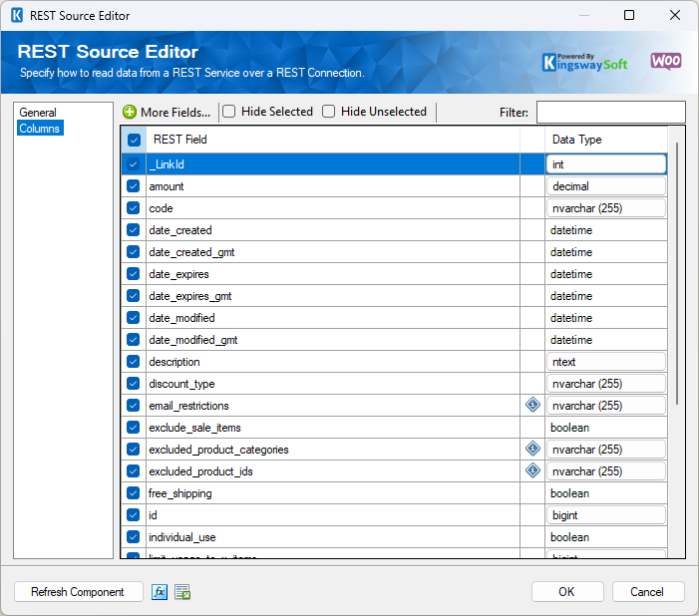Screen dimensions: 699x616
Task: Uncheck the date_created field checkbox
Action: point(133,229)
